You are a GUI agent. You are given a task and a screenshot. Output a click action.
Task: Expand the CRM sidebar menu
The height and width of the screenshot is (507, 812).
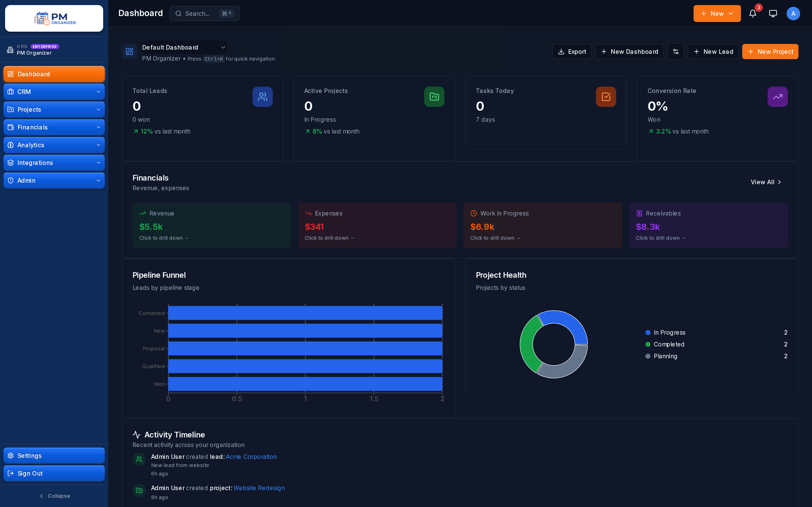click(x=54, y=92)
